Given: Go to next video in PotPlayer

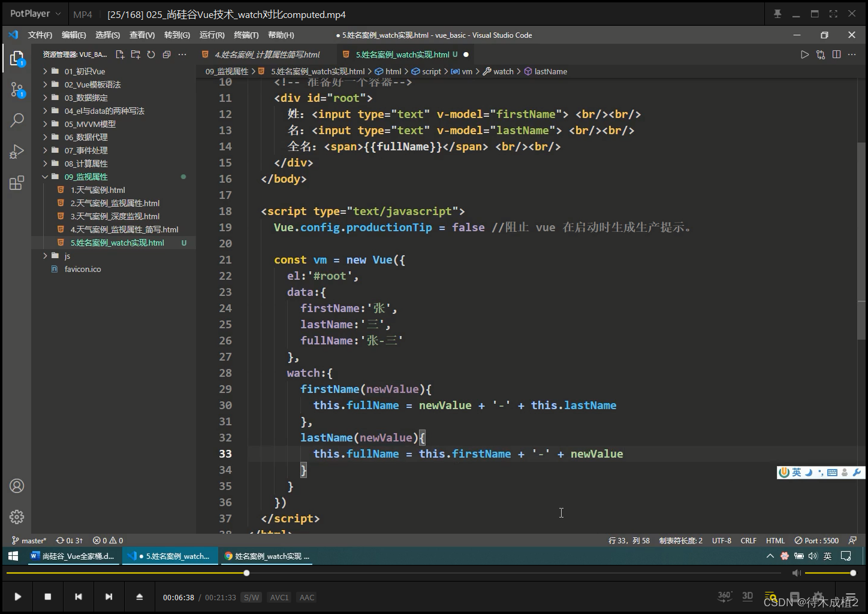Looking at the screenshot, I should [108, 597].
